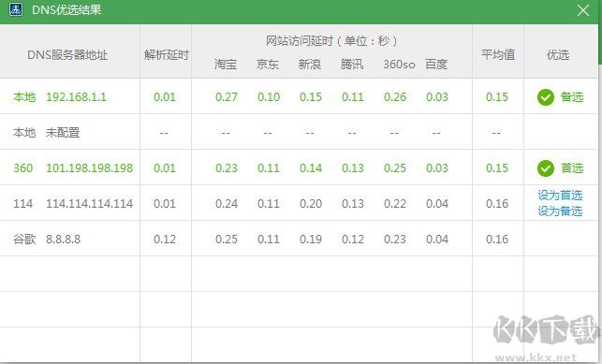Click the 首选 label in 360 row
This screenshot has height=364, width=602.
pos(572,168)
